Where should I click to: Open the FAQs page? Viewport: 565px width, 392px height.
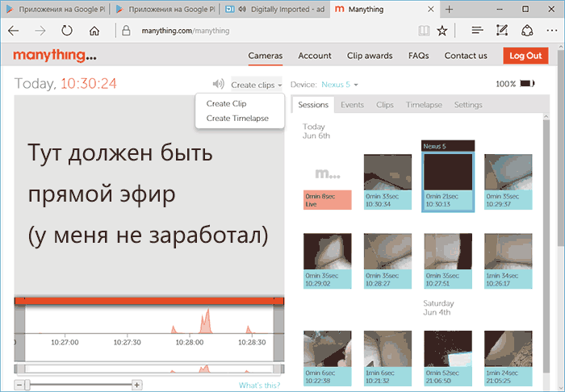pyautogui.click(x=418, y=56)
